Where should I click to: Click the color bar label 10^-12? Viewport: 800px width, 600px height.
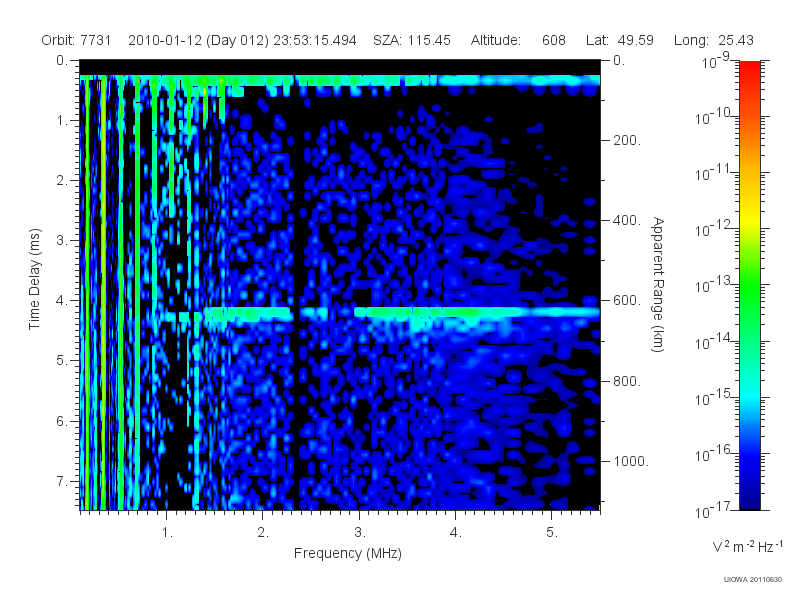click(x=713, y=230)
